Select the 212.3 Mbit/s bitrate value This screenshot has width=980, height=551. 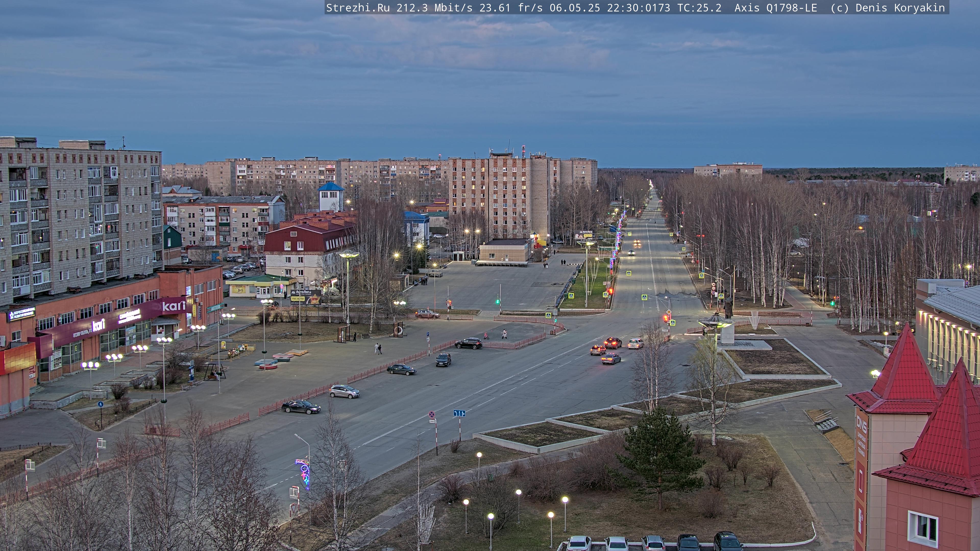coord(434,8)
